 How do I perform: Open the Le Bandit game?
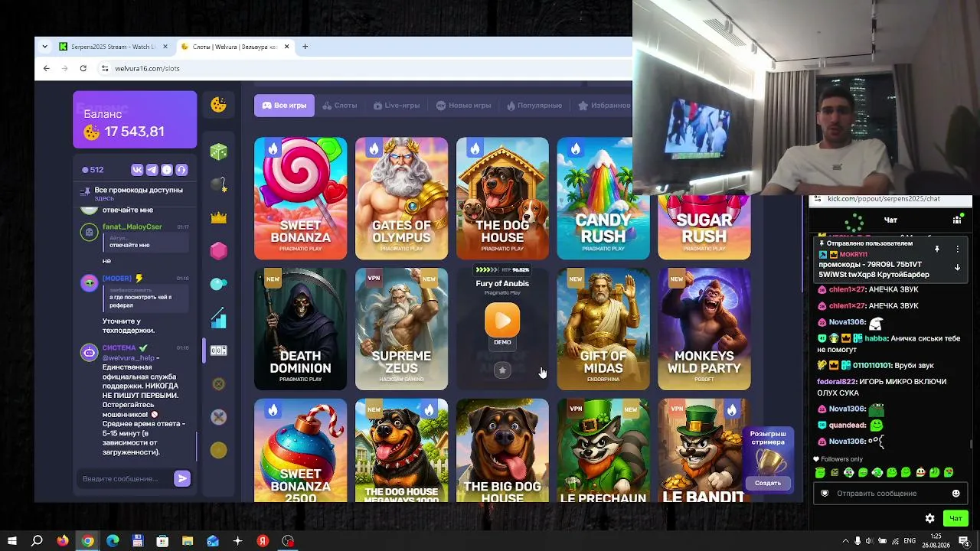(x=704, y=451)
